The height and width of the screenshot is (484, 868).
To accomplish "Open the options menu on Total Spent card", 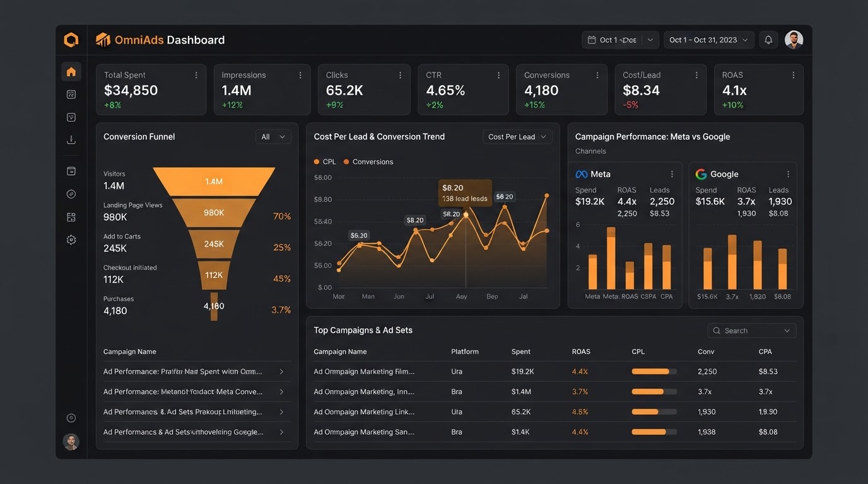I will point(196,75).
